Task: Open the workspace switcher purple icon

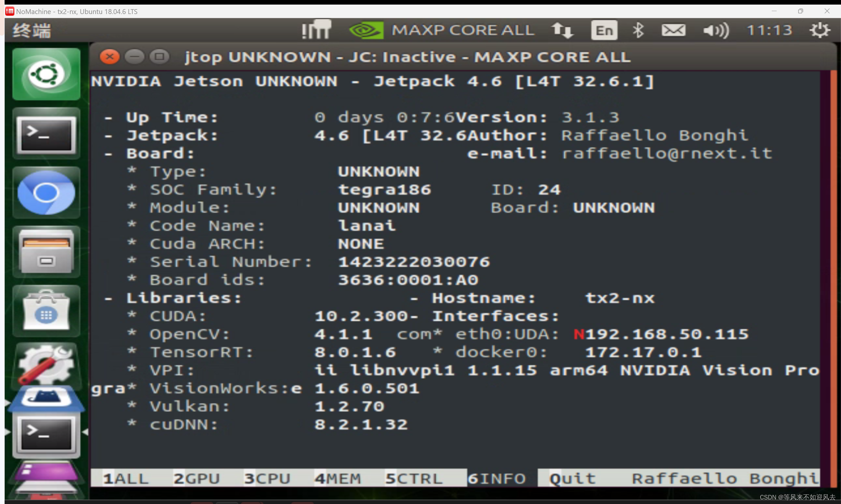Action: click(46, 471)
